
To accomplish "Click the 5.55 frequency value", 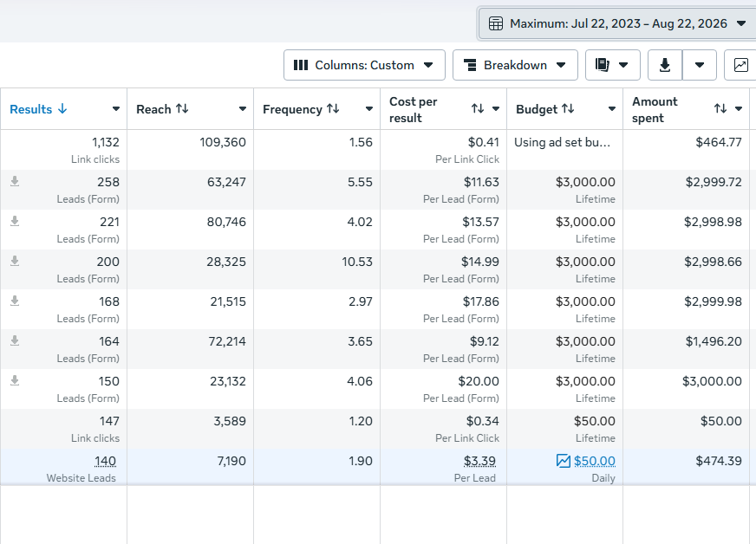I will click(360, 182).
